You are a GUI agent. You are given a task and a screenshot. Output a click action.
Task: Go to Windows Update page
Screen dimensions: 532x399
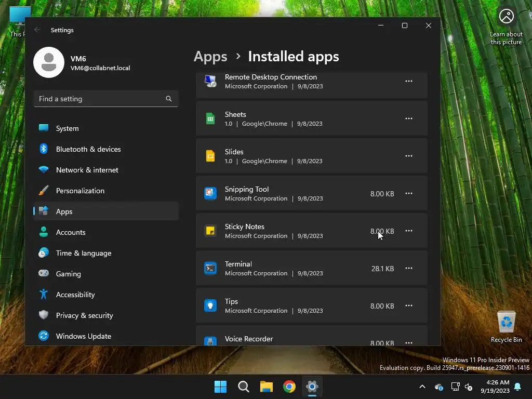click(x=106, y=336)
